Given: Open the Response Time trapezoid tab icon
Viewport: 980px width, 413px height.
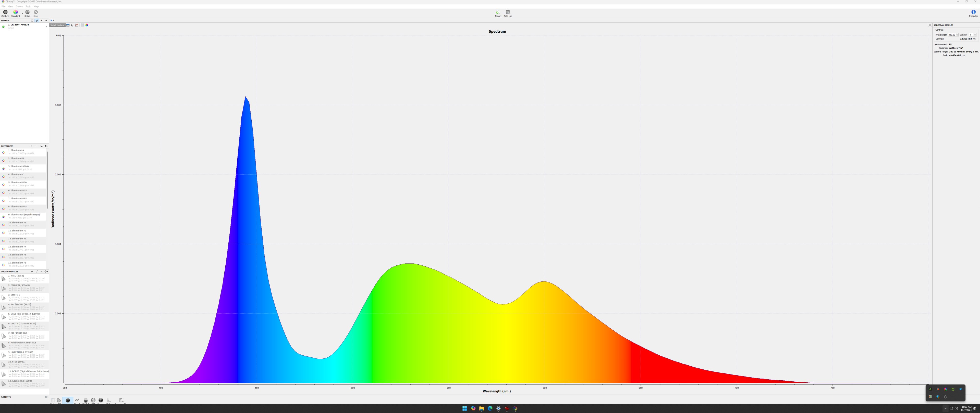Looking at the screenshot, I should [121, 400].
